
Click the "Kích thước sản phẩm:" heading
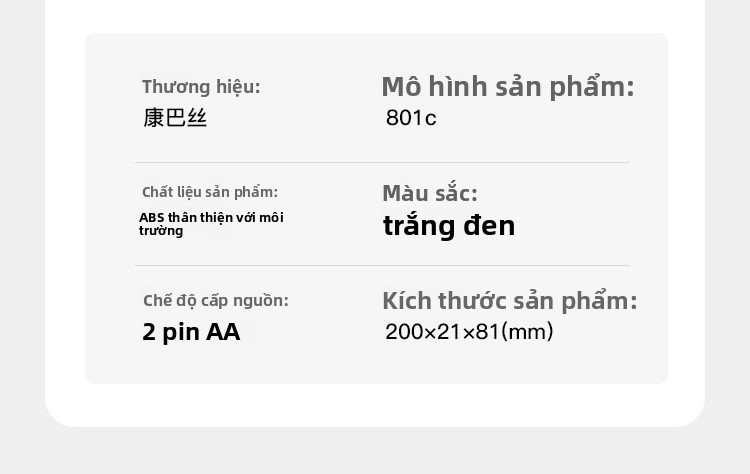509,301
